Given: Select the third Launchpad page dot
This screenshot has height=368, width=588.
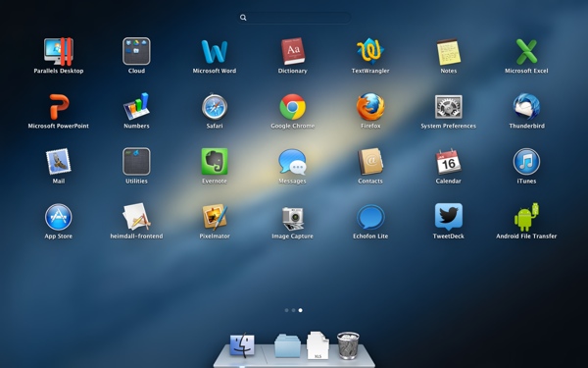Looking at the screenshot, I should click(301, 310).
